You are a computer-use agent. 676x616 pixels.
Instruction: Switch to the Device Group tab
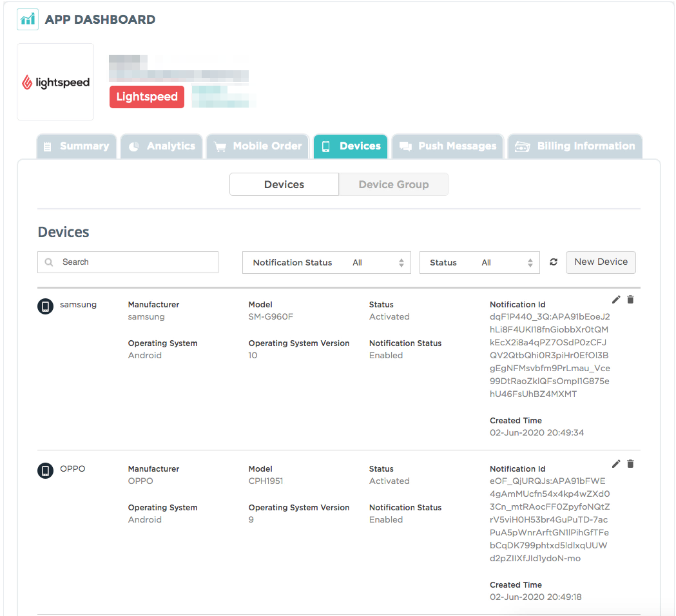[x=393, y=184]
